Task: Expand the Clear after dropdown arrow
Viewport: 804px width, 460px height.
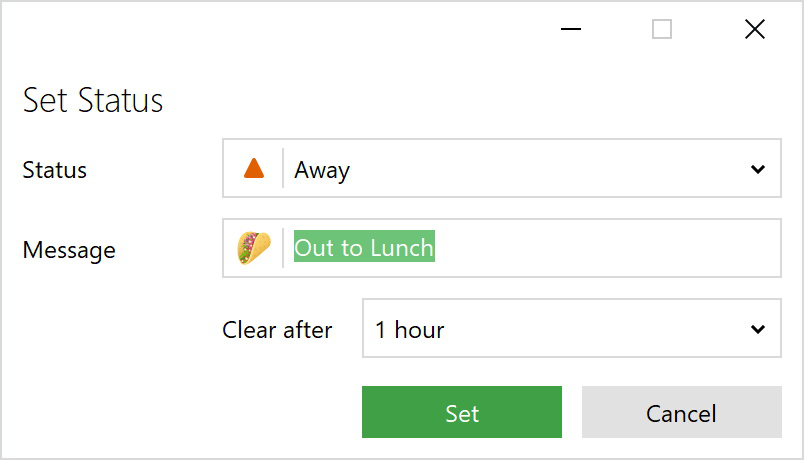Action: click(x=757, y=329)
